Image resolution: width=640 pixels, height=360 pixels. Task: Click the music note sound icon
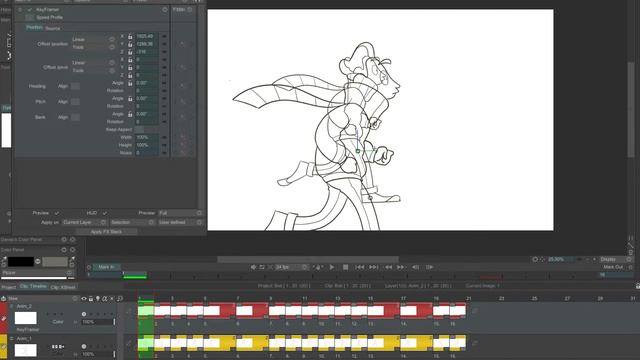120,299
